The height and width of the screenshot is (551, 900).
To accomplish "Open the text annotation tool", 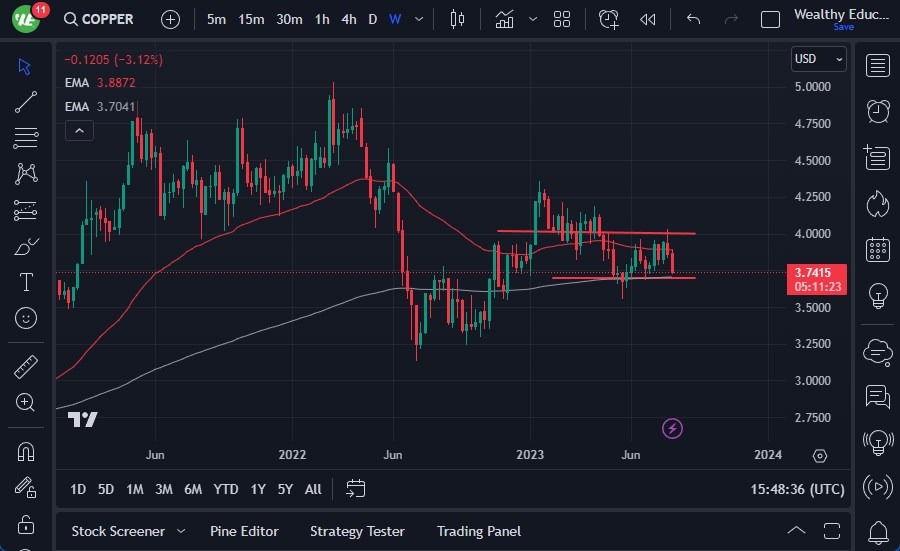I will point(26,282).
